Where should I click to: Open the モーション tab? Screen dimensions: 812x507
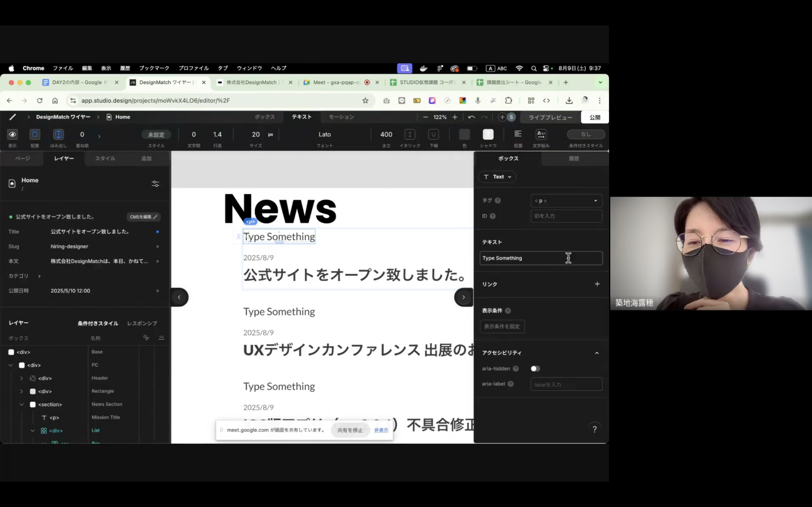pos(341,117)
